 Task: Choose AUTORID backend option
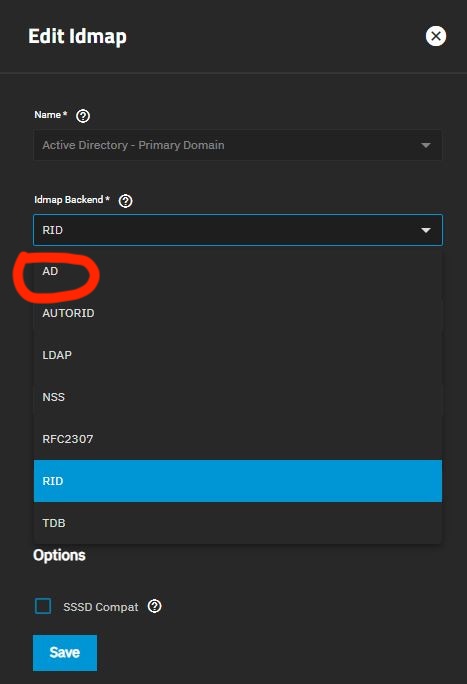(x=238, y=313)
